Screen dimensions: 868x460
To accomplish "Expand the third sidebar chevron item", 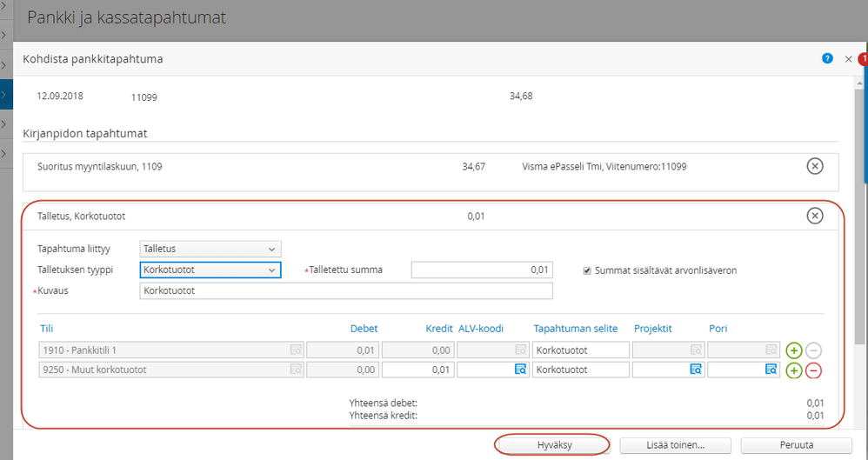I will click(x=6, y=65).
